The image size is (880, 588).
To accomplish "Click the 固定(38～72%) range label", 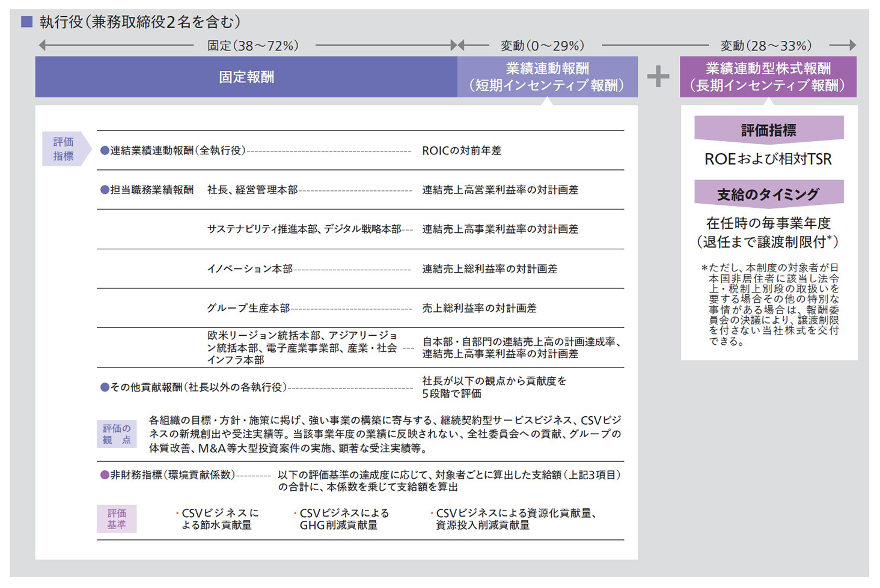I will click(253, 46).
